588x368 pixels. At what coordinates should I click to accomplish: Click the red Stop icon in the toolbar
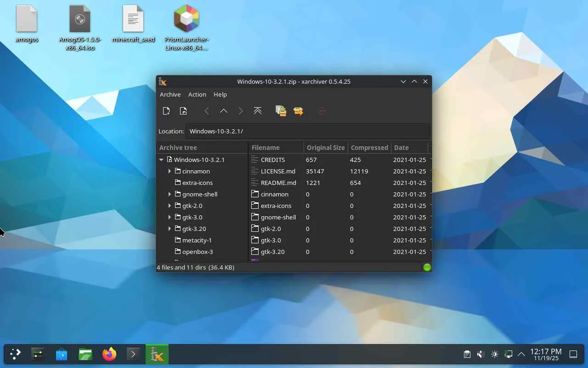tap(322, 111)
